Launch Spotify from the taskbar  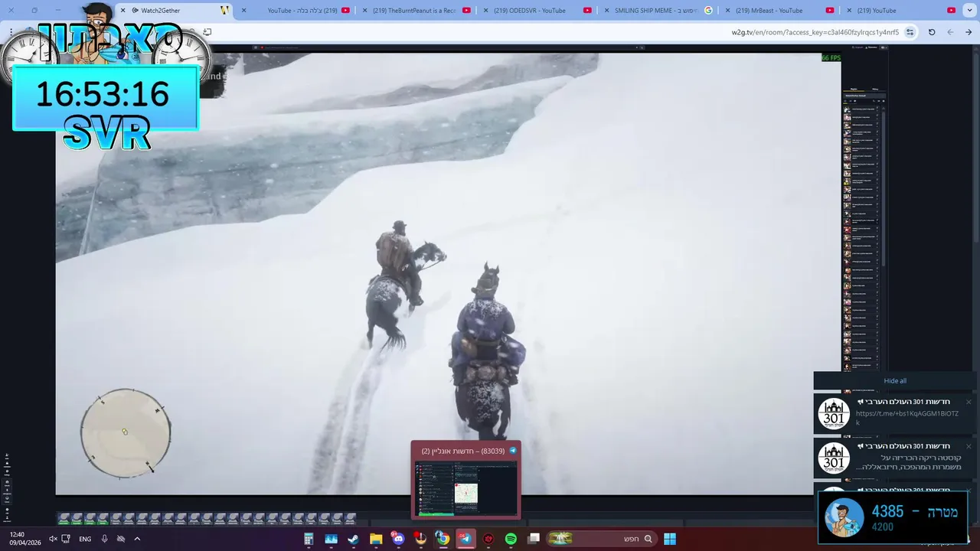[511, 539]
